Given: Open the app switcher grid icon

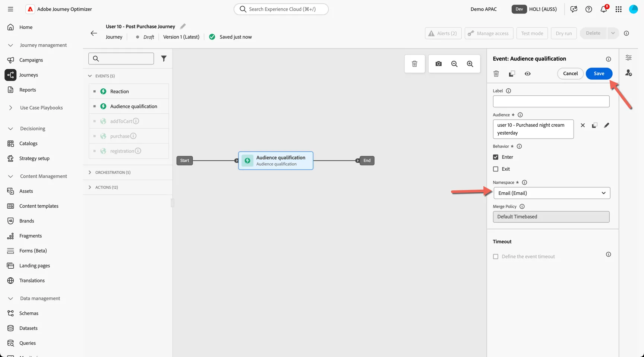Looking at the screenshot, I should 618,9.
